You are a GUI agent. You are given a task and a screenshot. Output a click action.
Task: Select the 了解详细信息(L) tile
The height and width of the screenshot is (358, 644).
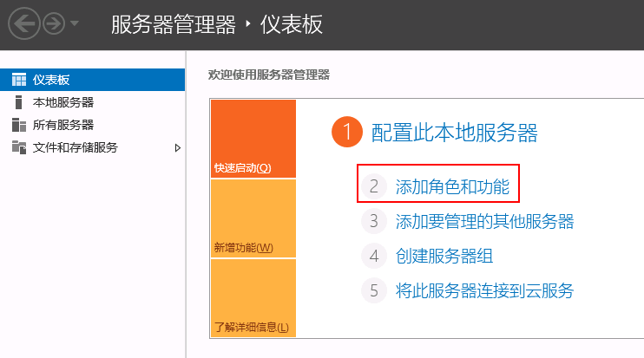coord(253,298)
